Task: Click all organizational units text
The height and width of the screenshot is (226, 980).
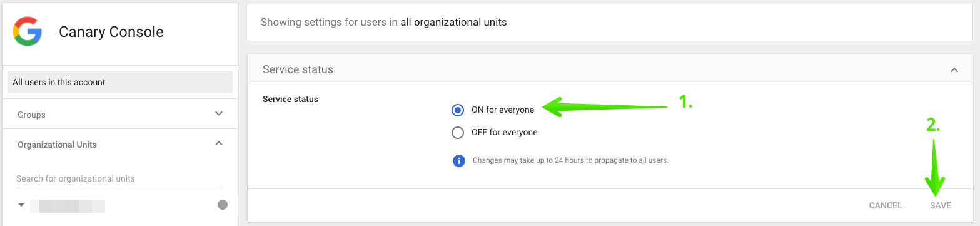Action: tap(453, 22)
